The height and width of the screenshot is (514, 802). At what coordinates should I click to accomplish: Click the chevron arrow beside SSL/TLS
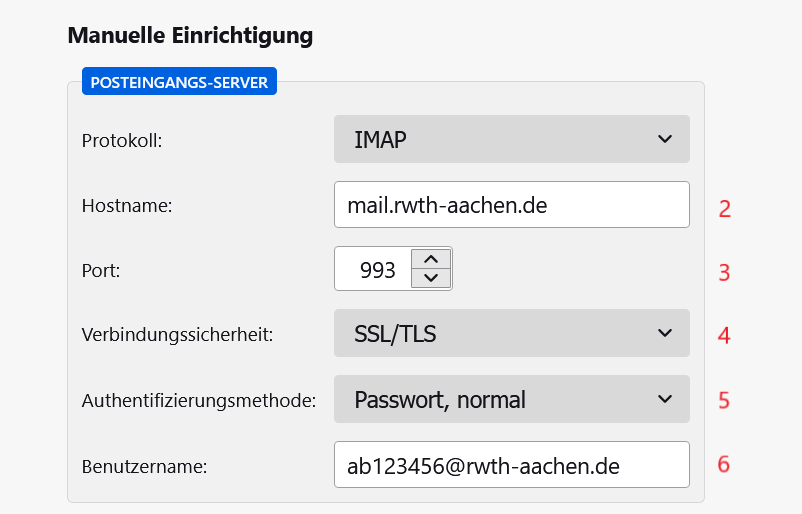[665, 334]
